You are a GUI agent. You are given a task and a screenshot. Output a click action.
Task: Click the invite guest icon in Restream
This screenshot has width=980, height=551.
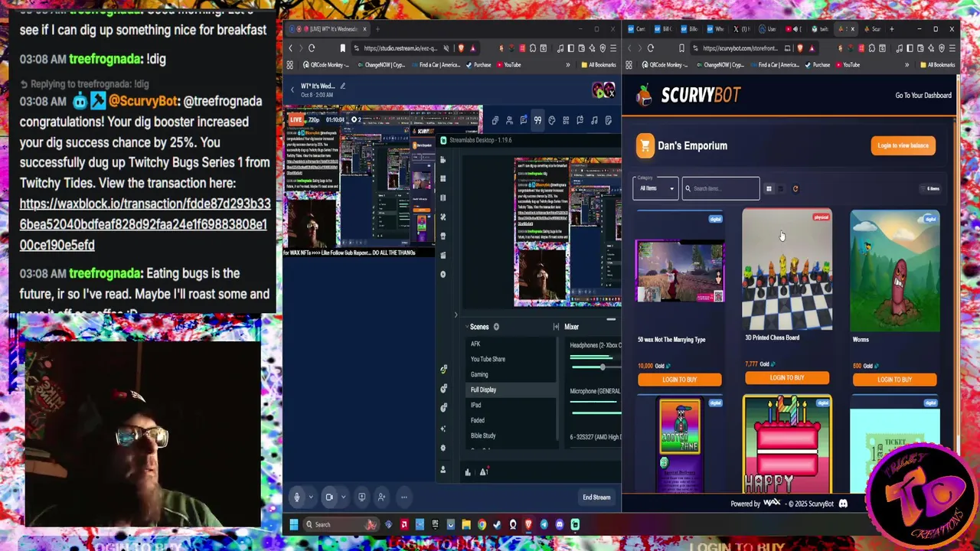pyautogui.click(x=381, y=497)
